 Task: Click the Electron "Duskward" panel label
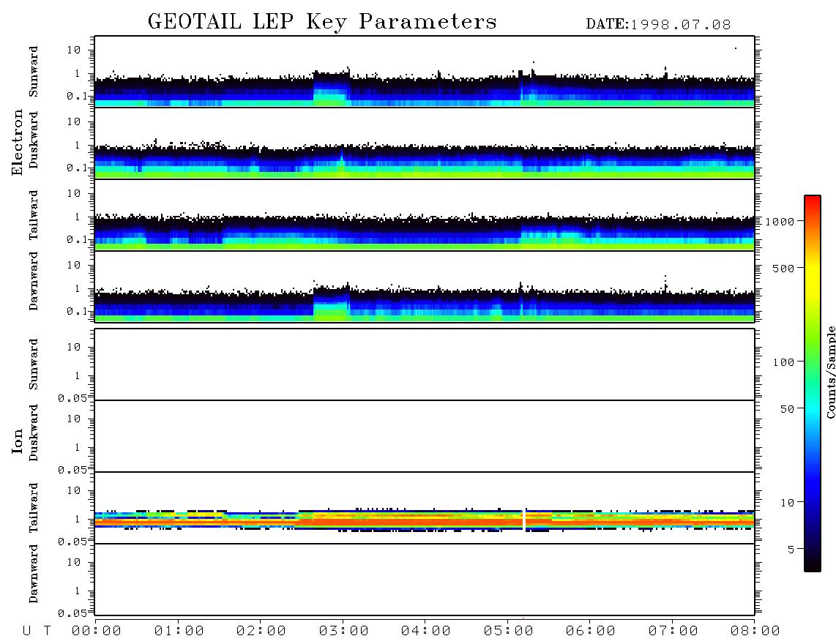(x=34, y=140)
